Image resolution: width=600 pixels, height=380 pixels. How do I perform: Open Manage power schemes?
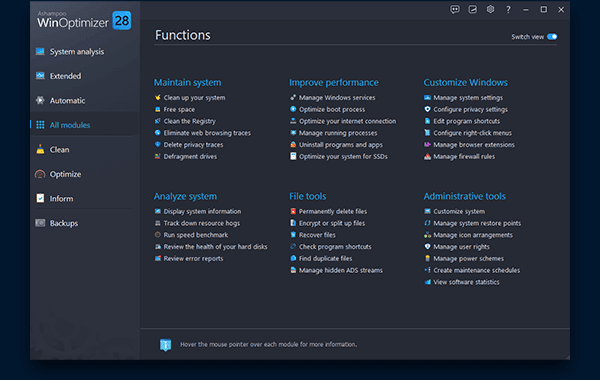point(469,259)
